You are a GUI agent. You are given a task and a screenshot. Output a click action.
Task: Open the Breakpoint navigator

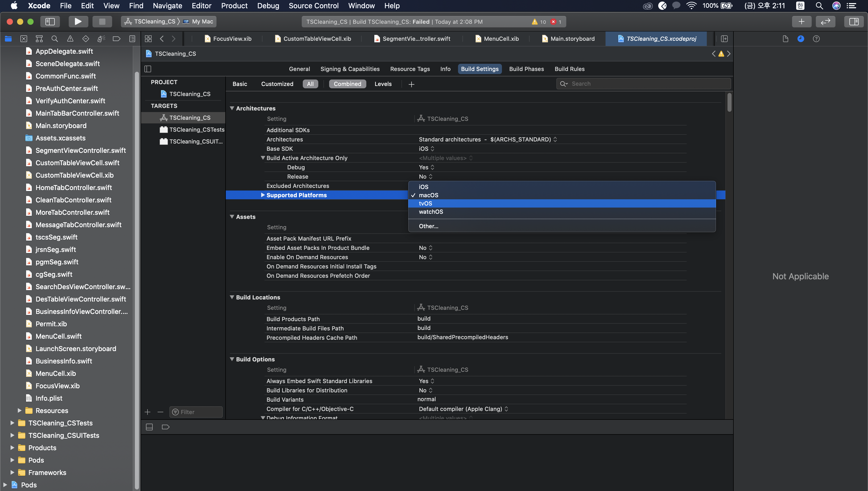point(117,39)
